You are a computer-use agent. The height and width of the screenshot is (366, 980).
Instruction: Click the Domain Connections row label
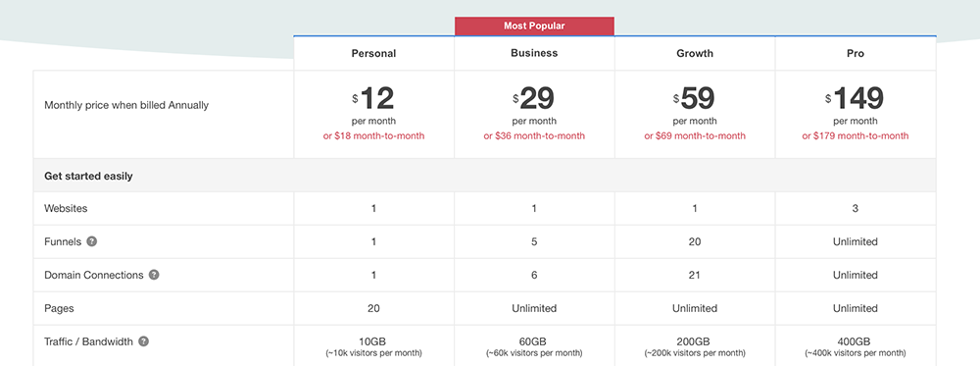(94, 275)
